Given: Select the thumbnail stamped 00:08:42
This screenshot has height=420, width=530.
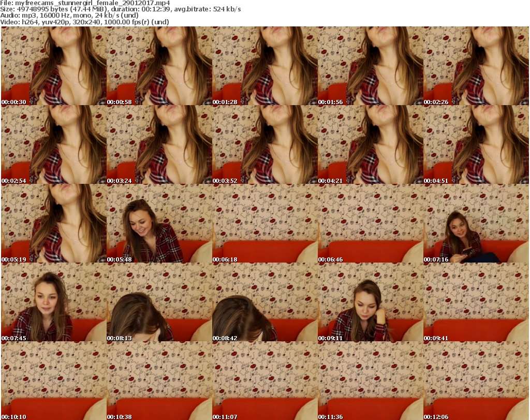Looking at the screenshot, I should point(264,302).
